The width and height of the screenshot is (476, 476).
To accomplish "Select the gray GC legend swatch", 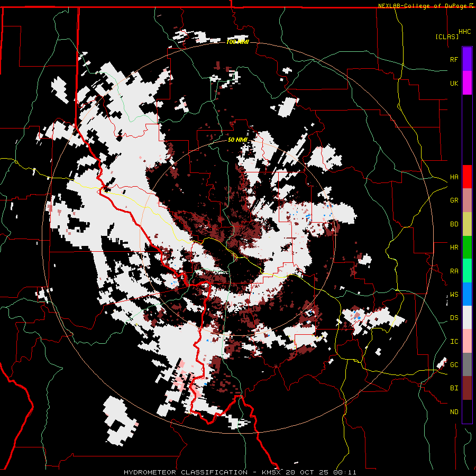I will [x=467, y=365].
